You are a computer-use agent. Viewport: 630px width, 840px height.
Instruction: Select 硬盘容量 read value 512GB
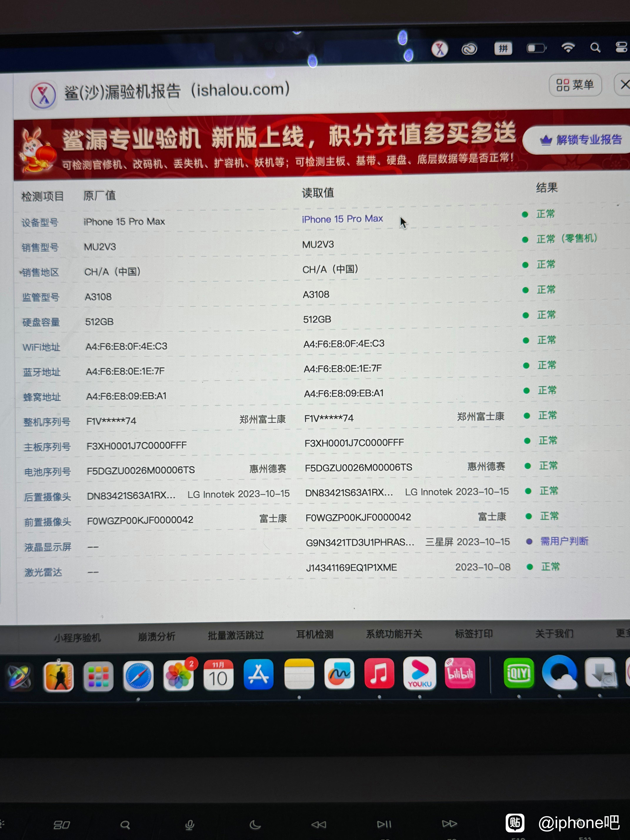click(x=317, y=319)
